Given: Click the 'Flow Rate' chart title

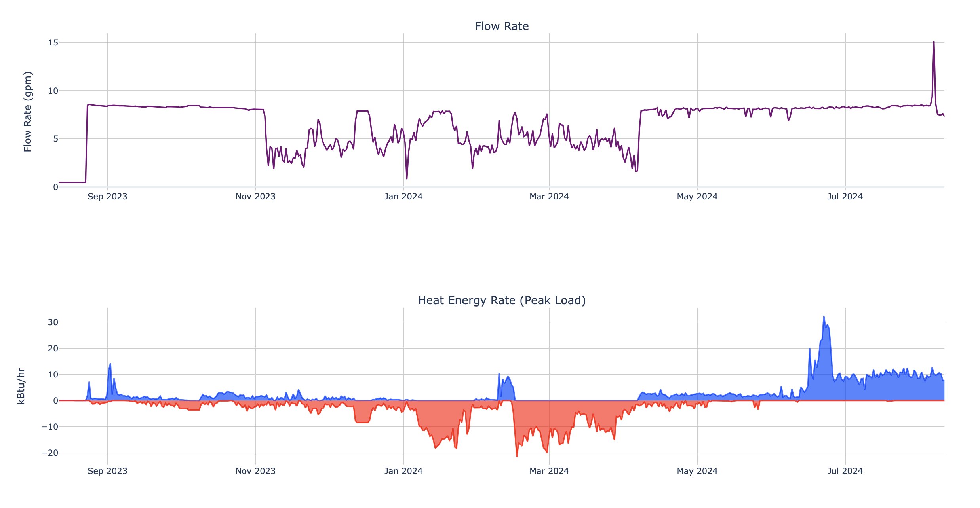Looking at the screenshot, I should click(501, 27).
